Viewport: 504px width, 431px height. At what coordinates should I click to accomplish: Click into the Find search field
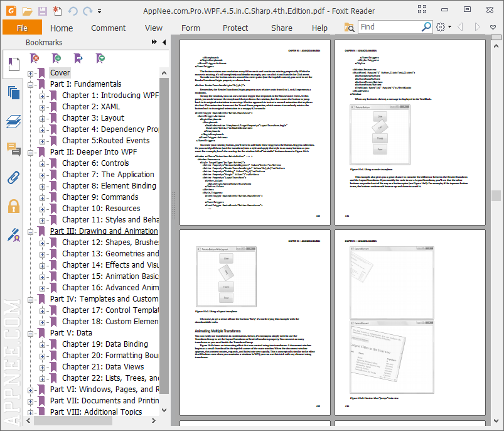390,26
